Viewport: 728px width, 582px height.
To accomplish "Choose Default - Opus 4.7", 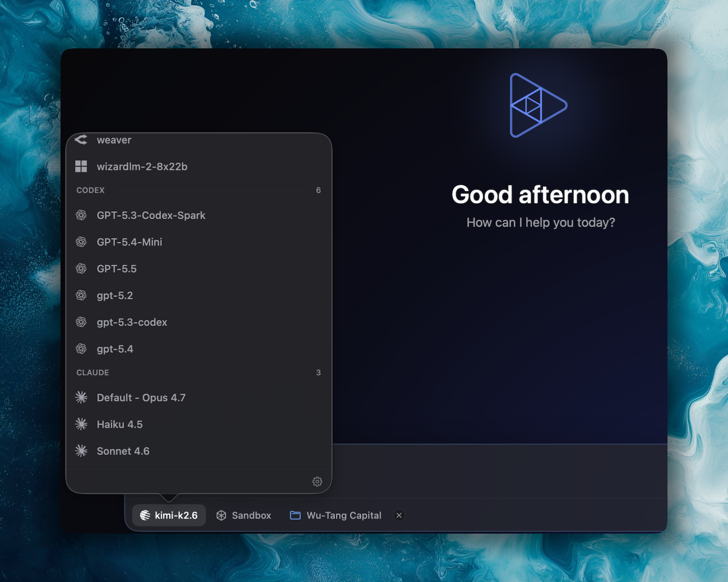I will 199,398.
